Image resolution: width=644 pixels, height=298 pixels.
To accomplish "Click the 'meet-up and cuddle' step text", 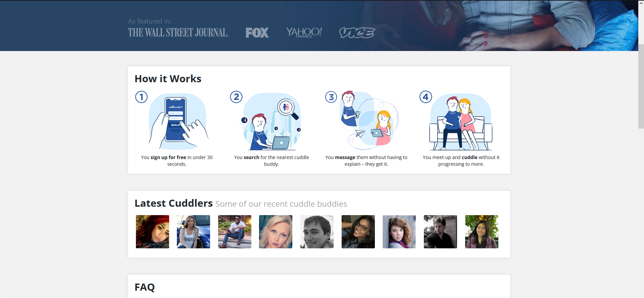I will pyautogui.click(x=461, y=161).
